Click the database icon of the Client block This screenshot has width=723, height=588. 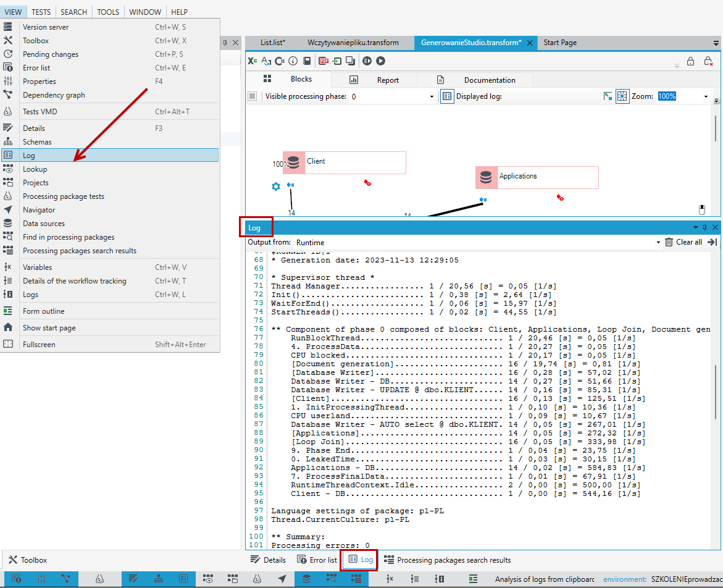[x=294, y=163]
